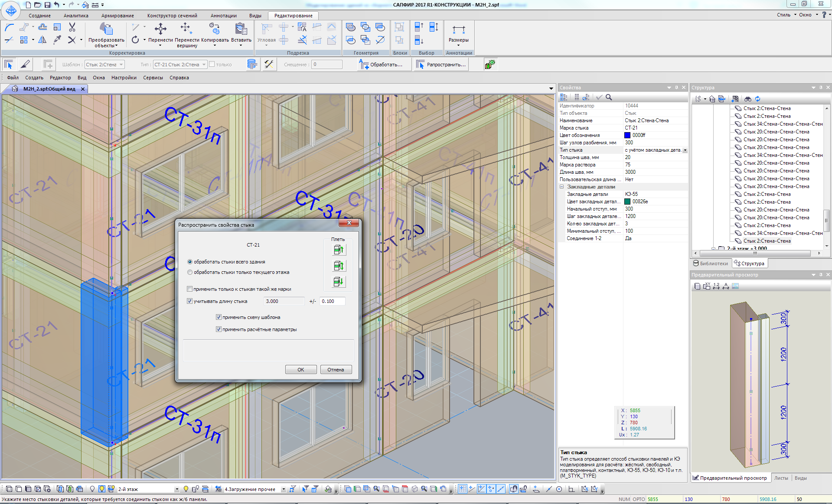Select the Размеры dimensions tool
This screenshot has width=832, height=504.
[458, 30]
